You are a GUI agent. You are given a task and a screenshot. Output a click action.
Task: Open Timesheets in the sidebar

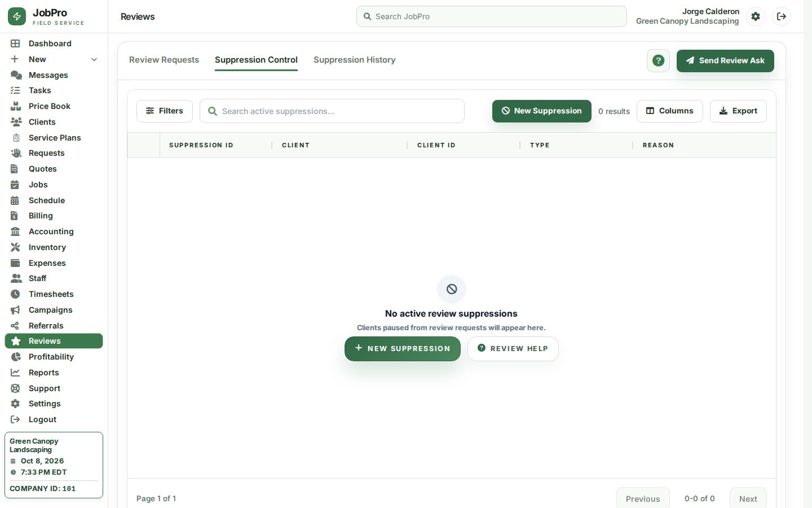[54, 294]
